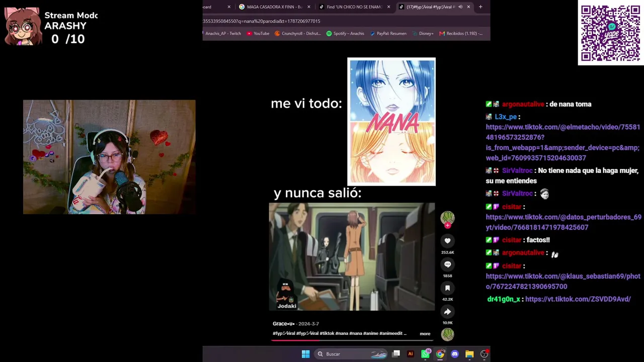Share the TikTok video using the arrow icon
This screenshot has width=644, height=362.
point(447,312)
